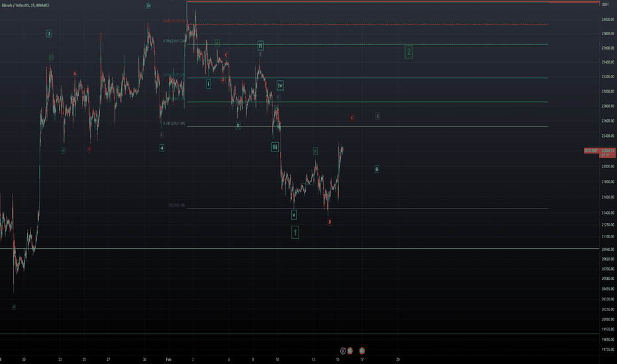Select the large wave 2 label
This screenshot has width=617, height=364.
[408, 52]
